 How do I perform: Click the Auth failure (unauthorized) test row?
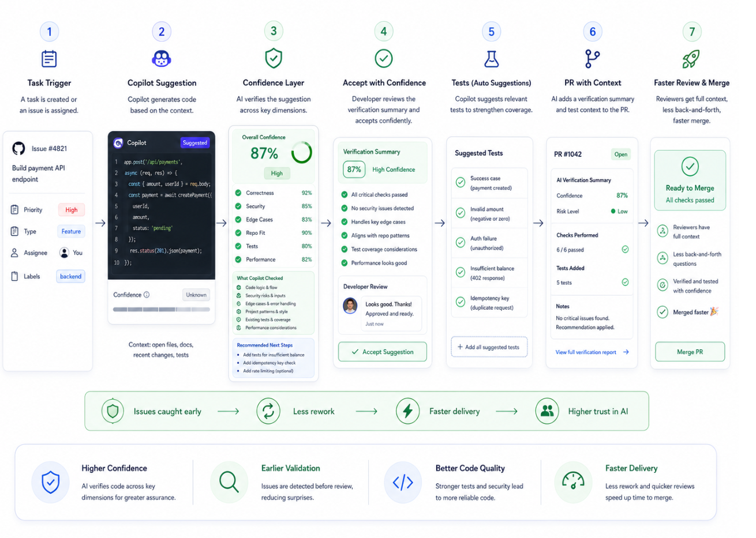[x=489, y=243]
